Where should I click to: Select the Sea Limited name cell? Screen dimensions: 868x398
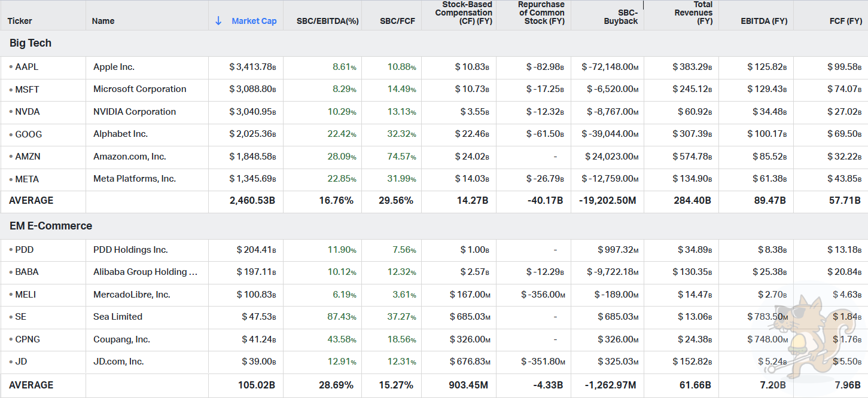118,317
